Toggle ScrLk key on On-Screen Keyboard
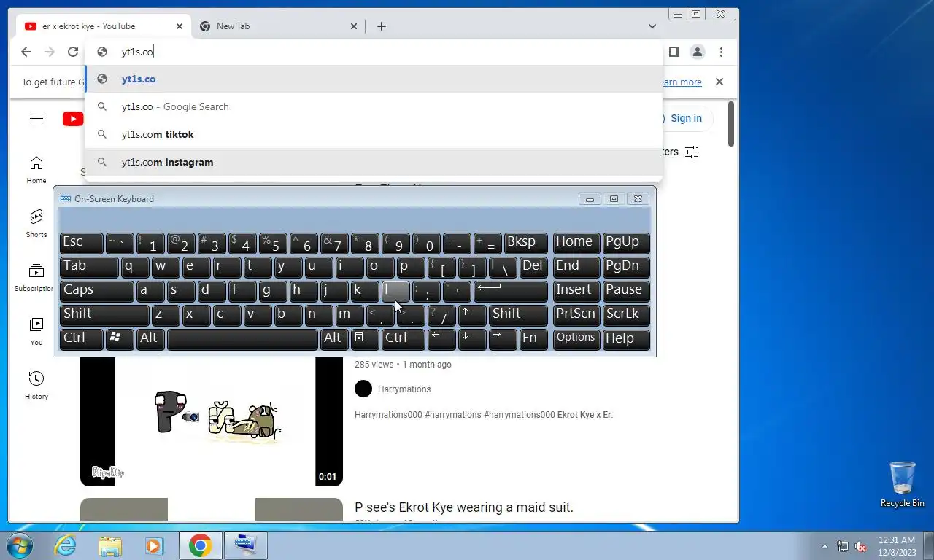Screen dimensions: 934x560 point(626,314)
